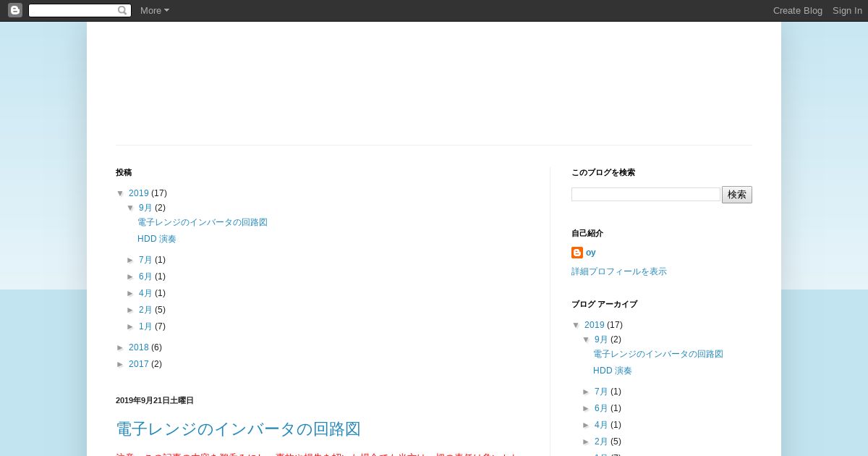Expand 2017 in the left 投稿 archive
Viewport: 868px width, 456px height.
pos(121,365)
